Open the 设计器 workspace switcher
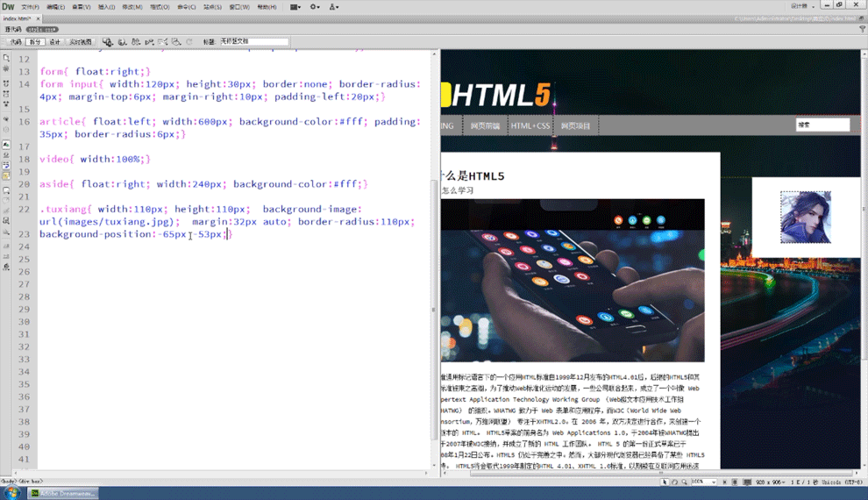The image size is (868, 500). [x=802, y=7]
